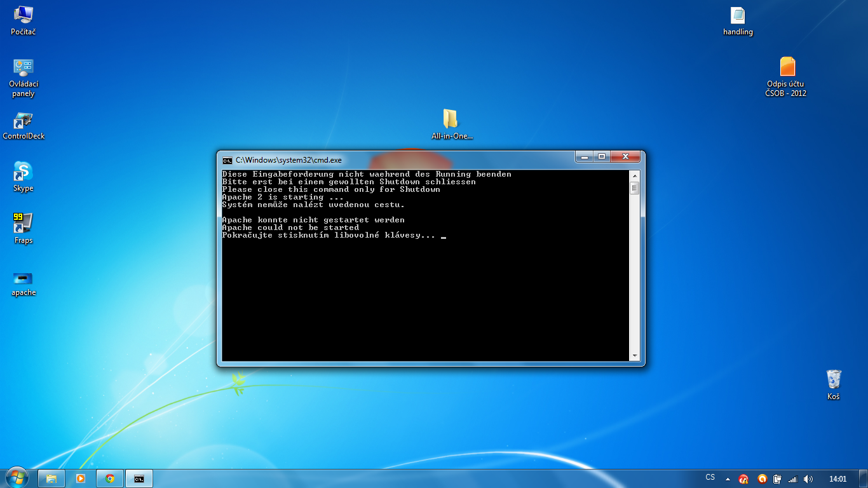Open the Windows Start menu
The height and width of the screenshot is (488, 868).
pyautogui.click(x=17, y=477)
